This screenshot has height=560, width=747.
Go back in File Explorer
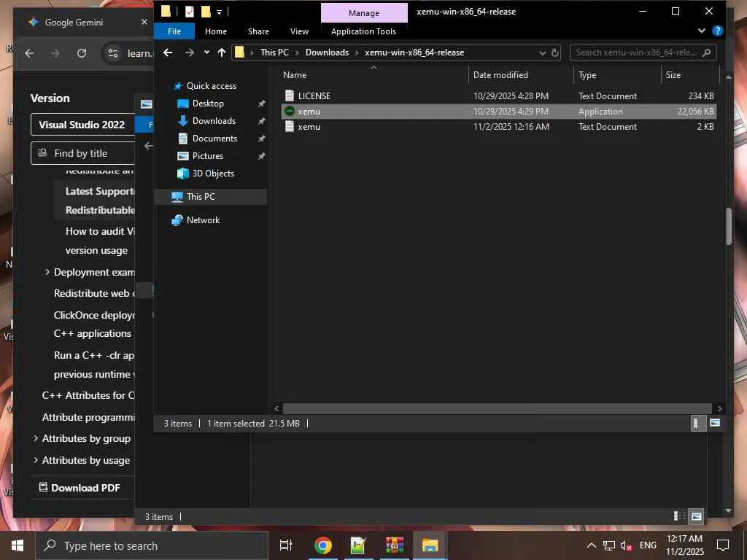[168, 52]
